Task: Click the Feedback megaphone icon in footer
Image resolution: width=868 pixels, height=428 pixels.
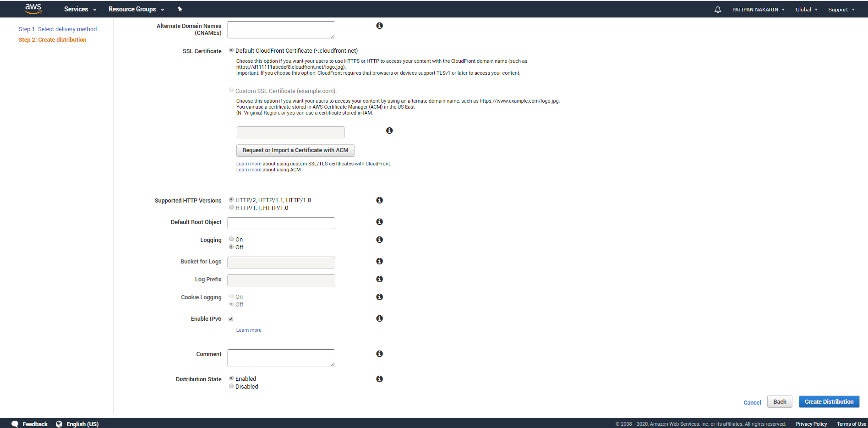Action: (15, 424)
